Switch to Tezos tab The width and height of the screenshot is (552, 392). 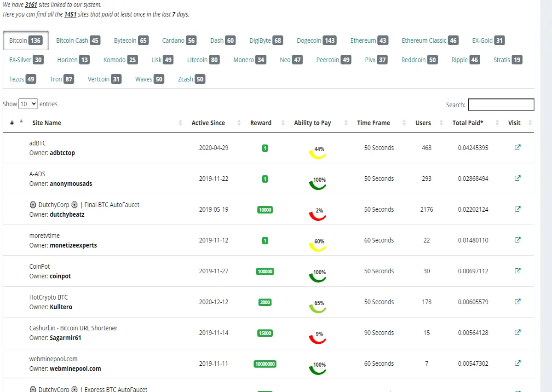pos(22,79)
